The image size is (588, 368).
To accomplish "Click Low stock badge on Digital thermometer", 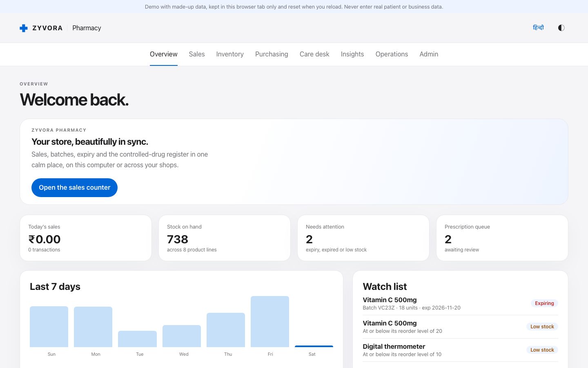I will coord(542,350).
